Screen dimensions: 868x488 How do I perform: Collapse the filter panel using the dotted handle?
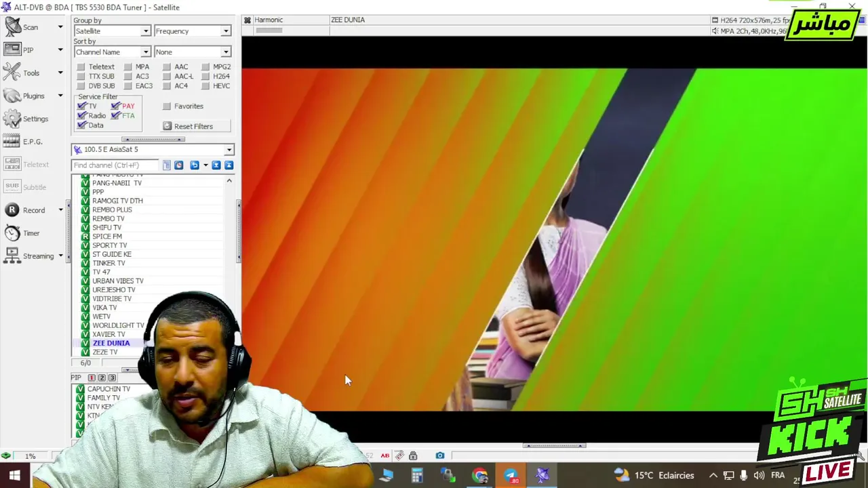153,140
